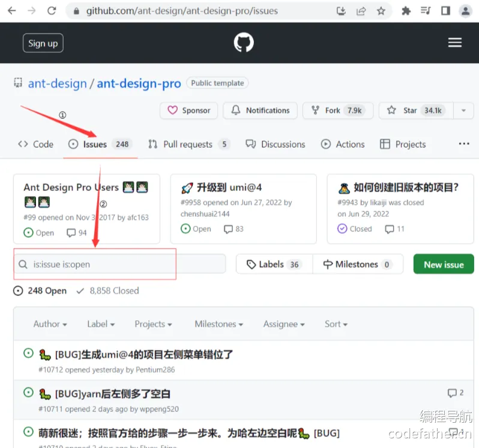479x448 pixels.
Task: Fork the repository with the Fork button
Action: click(338, 110)
